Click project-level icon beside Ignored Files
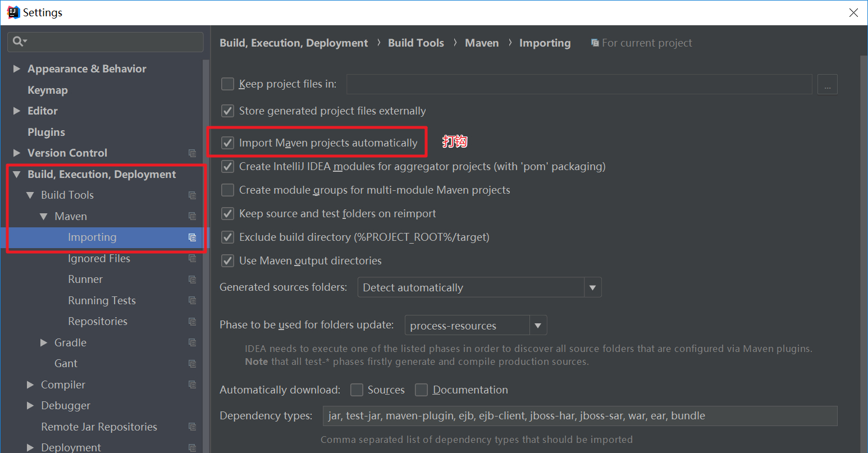 [x=192, y=258]
